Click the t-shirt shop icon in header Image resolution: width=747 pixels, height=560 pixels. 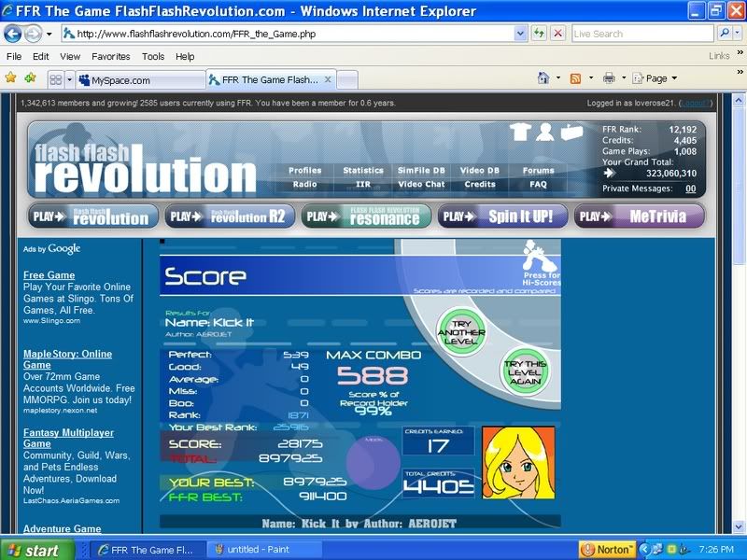pos(521,133)
